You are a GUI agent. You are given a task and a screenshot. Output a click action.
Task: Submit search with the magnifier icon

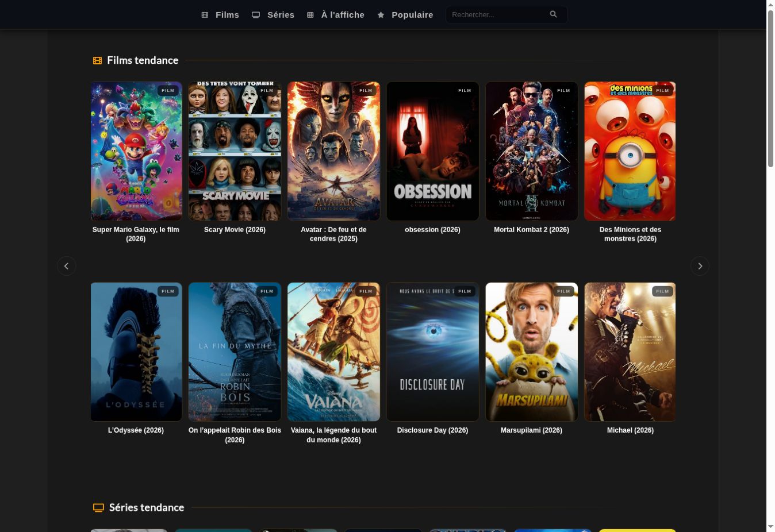554,14
